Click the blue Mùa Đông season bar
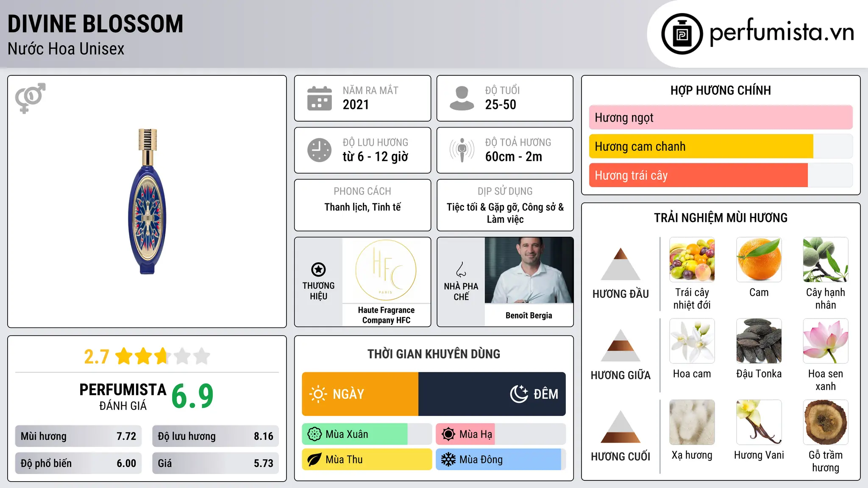Viewport: 868px width, 488px height. click(x=498, y=460)
